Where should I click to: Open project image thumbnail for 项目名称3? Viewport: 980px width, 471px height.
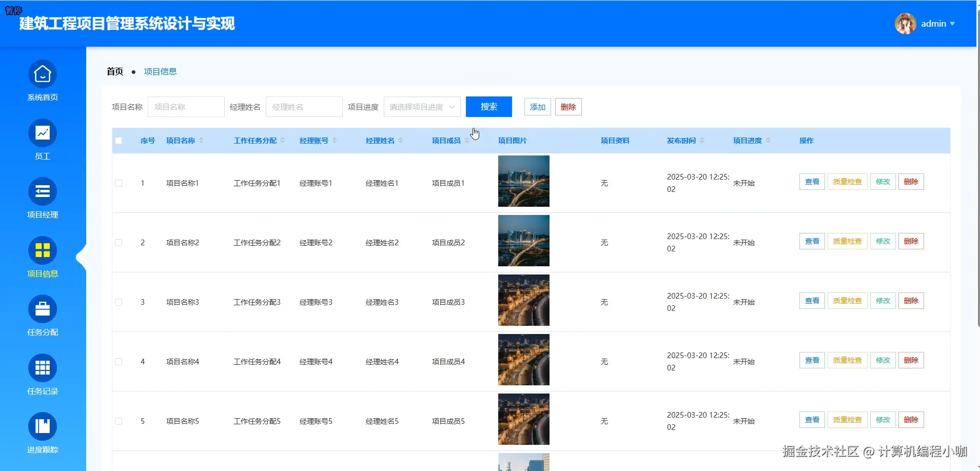(524, 300)
